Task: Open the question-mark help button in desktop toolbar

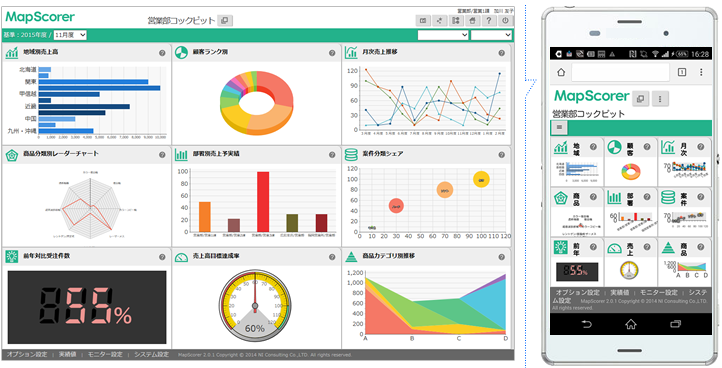Action: (x=489, y=20)
